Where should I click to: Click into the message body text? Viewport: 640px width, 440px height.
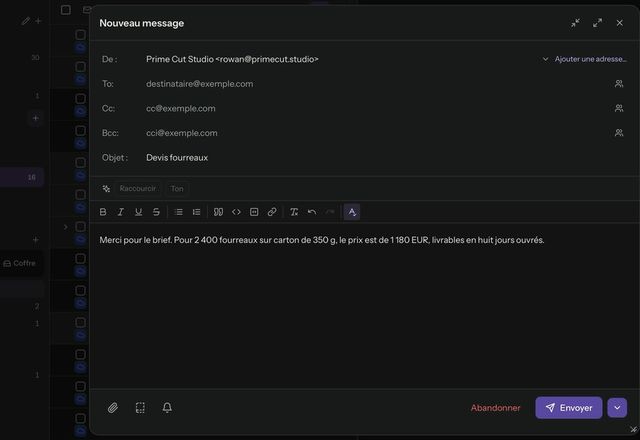[x=322, y=240]
